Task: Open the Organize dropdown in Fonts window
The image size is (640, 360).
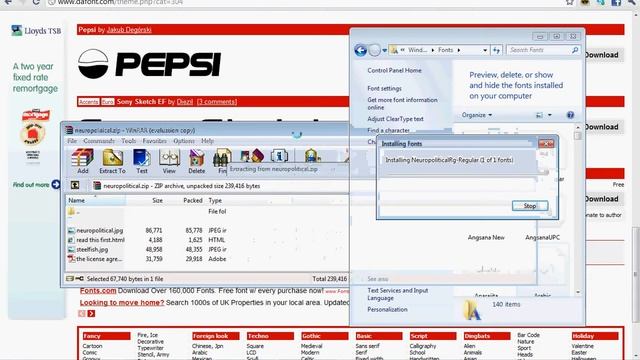Action: 477,115
